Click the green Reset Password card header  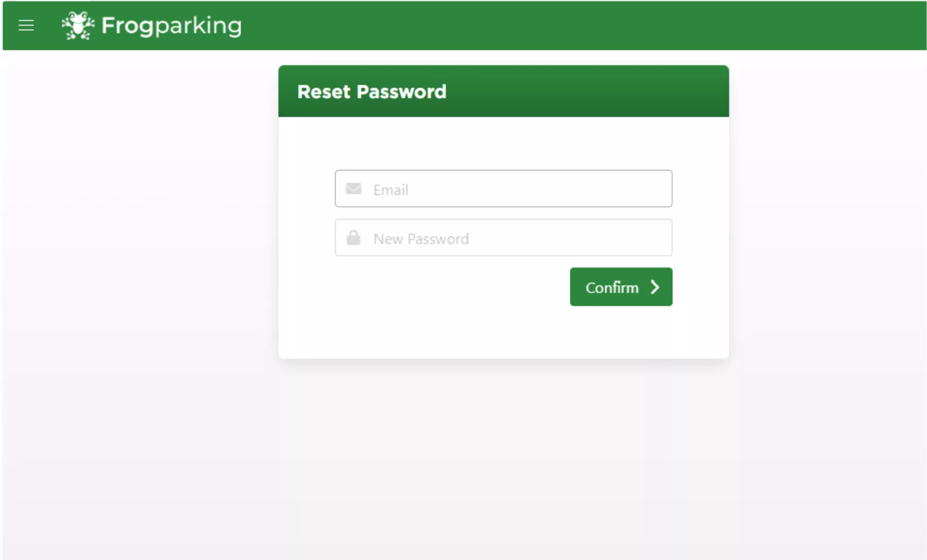584,91
